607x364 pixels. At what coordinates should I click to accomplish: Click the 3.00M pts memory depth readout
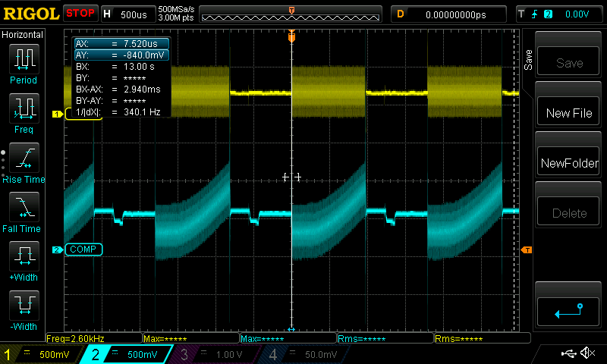(176, 17)
